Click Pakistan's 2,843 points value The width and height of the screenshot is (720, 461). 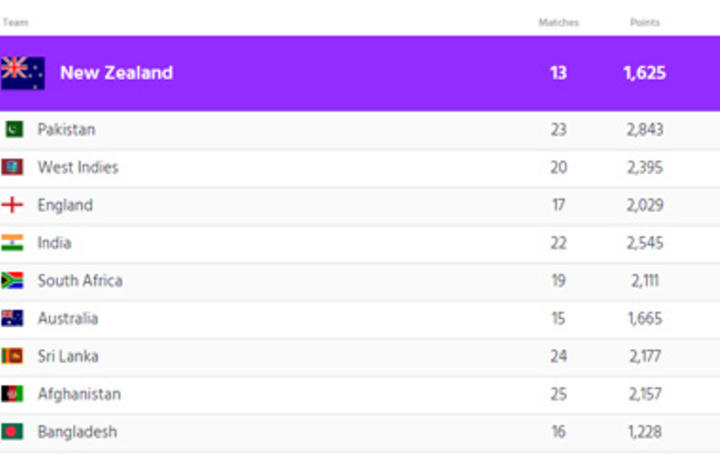[x=644, y=130]
